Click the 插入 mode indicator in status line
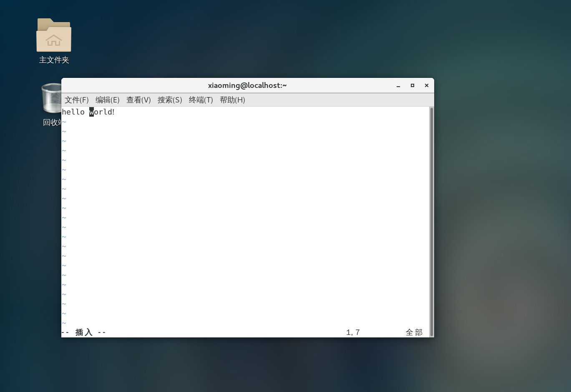 pyautogui.click(x=83, y=332)
